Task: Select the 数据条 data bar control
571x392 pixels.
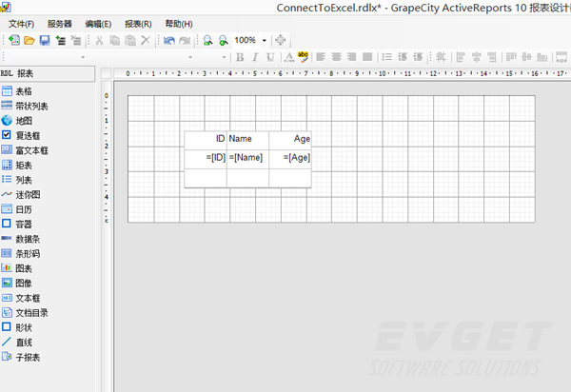Action: tap(21, 239)
